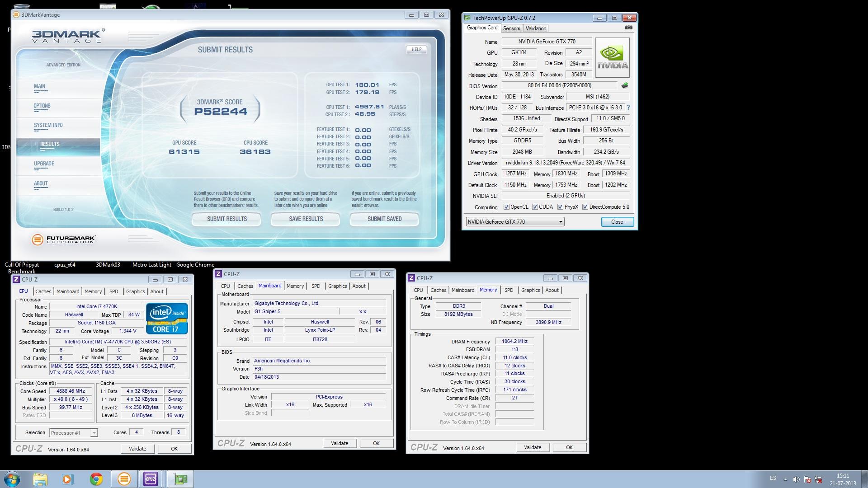Viewport: 868px width, 488px height.
Task: Click OK in the CPU-Z Memory window
Action: (x=569, y=447)
